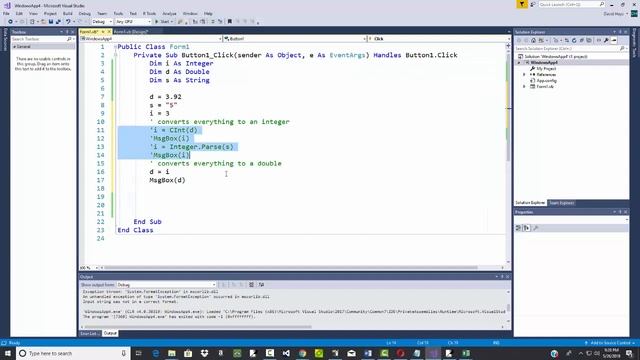Open the Mail app from the taskbar
Image resolution: width=640 pixels, height=360 pixels.
coord(351,353)
